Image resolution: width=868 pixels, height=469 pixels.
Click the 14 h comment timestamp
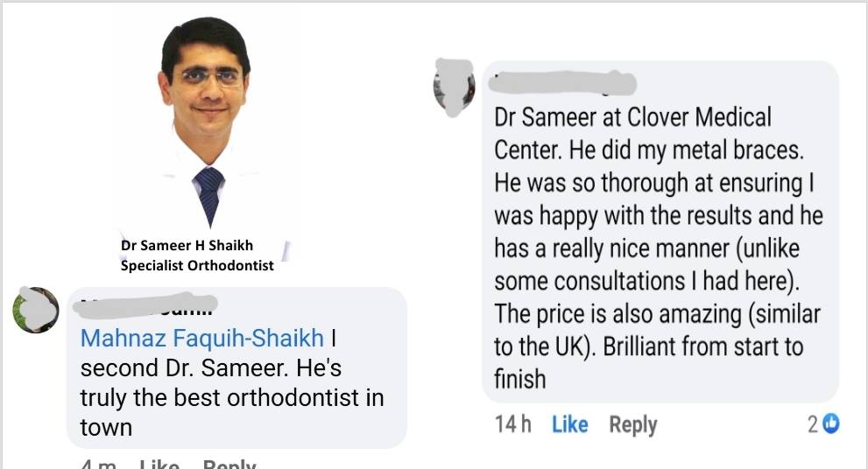click(x=512, y=424)
